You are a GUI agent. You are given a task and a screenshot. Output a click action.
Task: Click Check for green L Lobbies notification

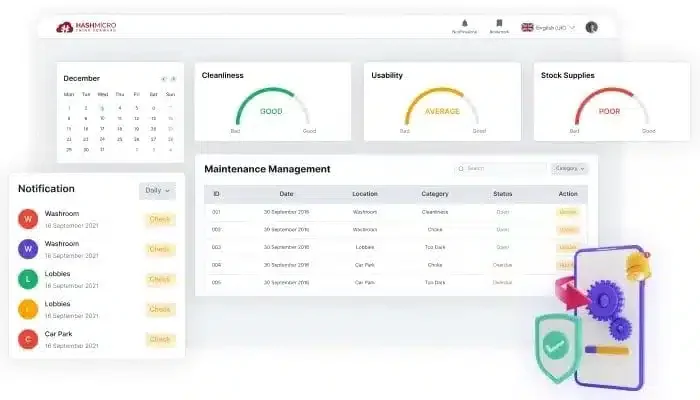pos(160,279)
